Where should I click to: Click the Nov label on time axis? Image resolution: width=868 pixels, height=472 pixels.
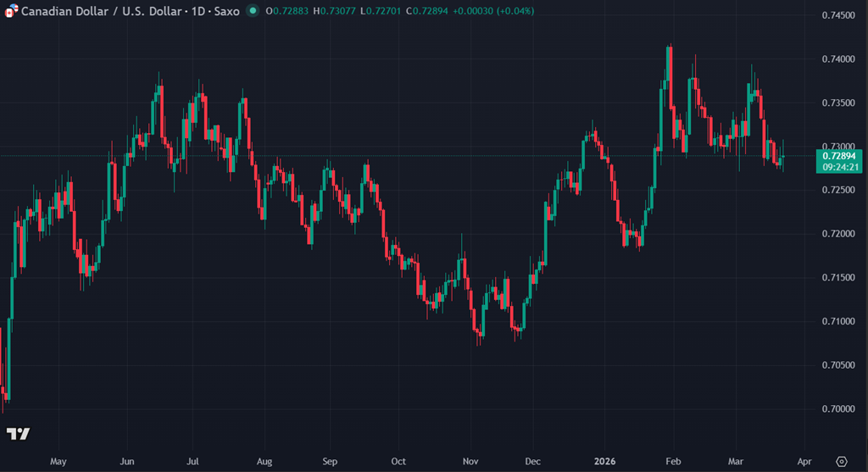point(469,462)
